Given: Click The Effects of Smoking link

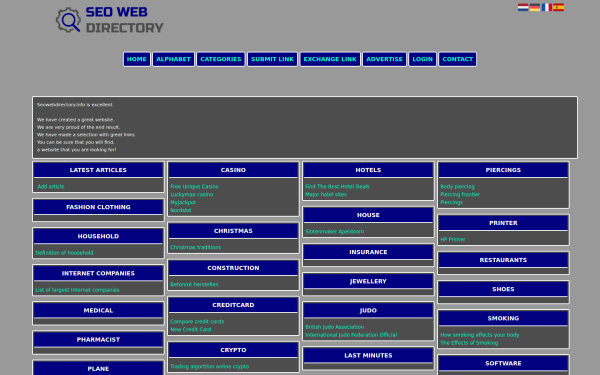Looking at the screenshot, I should pos(469,343).
